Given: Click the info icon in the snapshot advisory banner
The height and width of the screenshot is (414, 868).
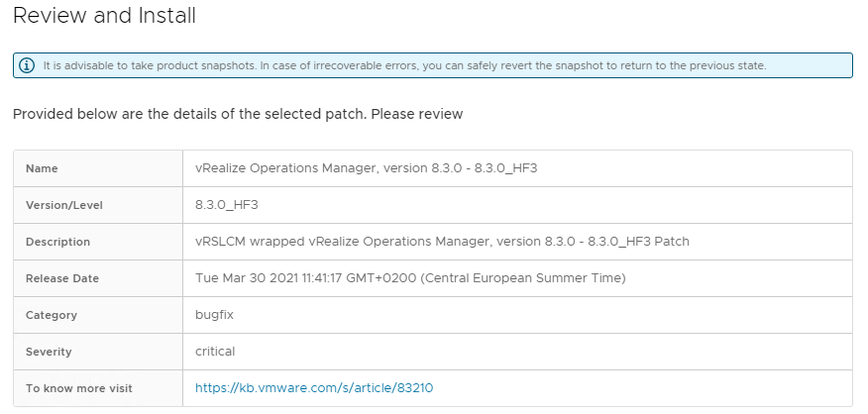Looking at the screenshot, I should (x=27, y=65).
